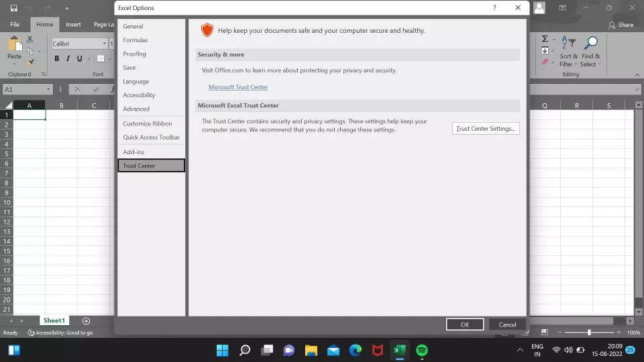
Task: Click the Format Painter brush icon
Action: pyautogui.click(x=31, y=62)
